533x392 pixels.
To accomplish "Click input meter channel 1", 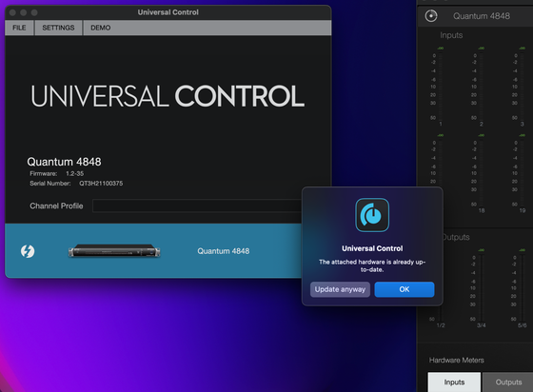I will coord(441,87).
